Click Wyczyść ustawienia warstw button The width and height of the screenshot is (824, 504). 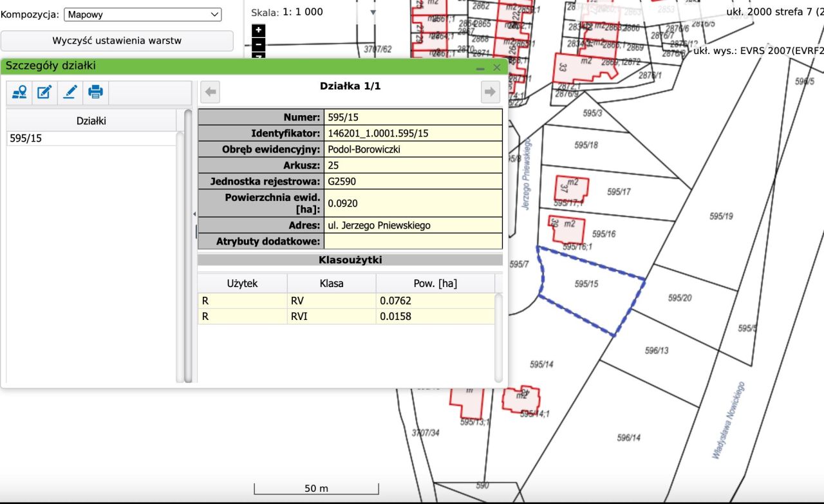pos(117,41)
